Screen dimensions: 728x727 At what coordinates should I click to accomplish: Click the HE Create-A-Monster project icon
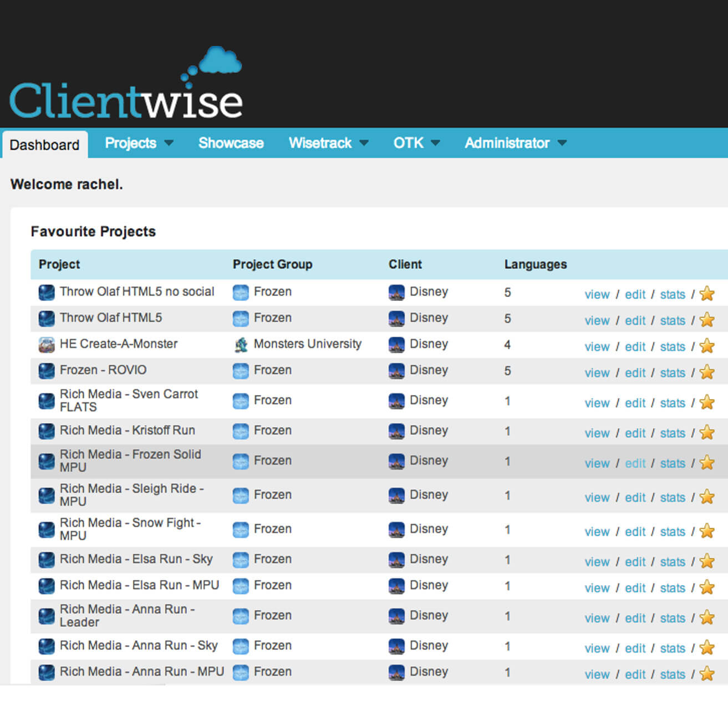click(x=47, y=345)
